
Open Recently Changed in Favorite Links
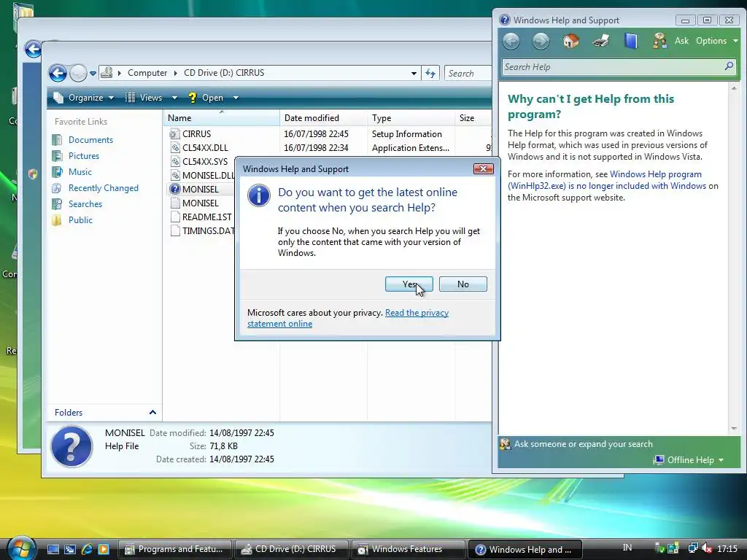104,188
